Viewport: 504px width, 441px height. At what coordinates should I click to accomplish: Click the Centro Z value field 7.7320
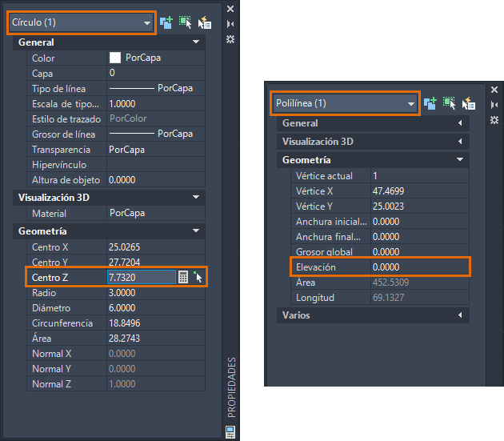142,277
